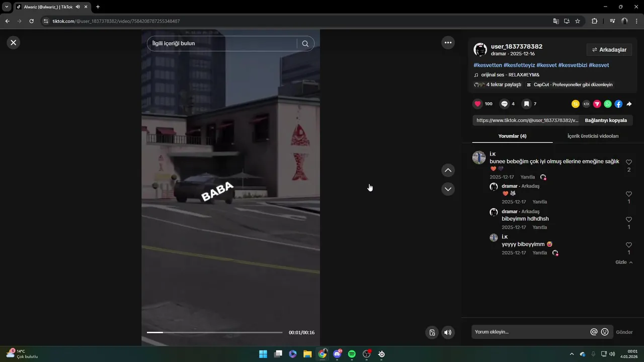Focus the 'Yorum ekleyin...' comment field

point(530,332)
